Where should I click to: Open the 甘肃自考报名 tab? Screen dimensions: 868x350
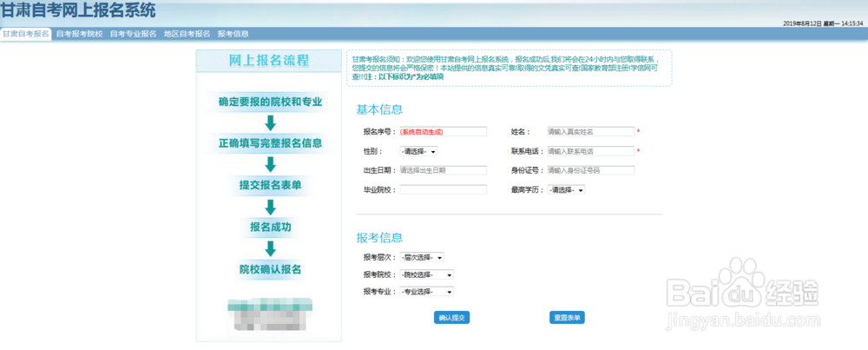[25, 34]
